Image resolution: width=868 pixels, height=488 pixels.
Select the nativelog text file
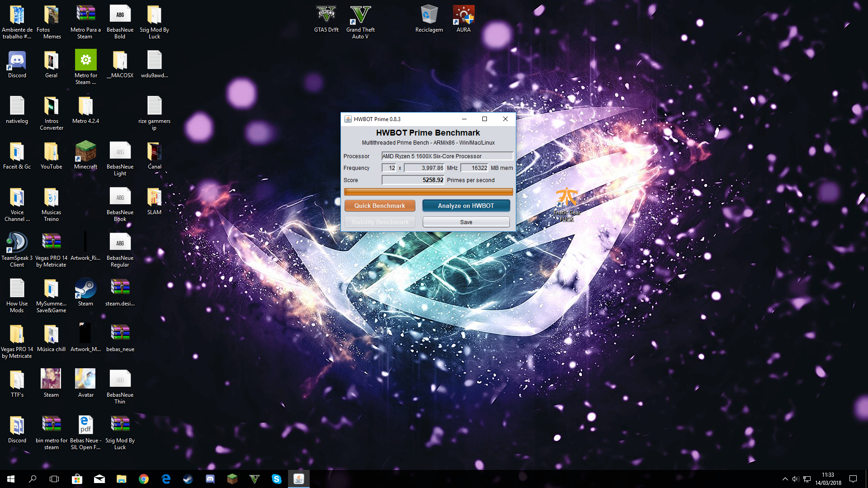click(17, 110)
